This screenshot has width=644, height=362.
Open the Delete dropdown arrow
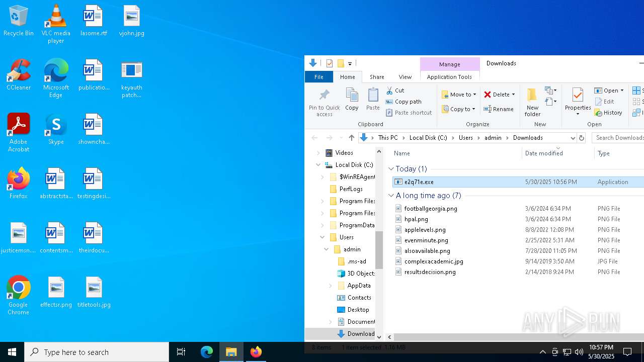(x=513, y=95)
